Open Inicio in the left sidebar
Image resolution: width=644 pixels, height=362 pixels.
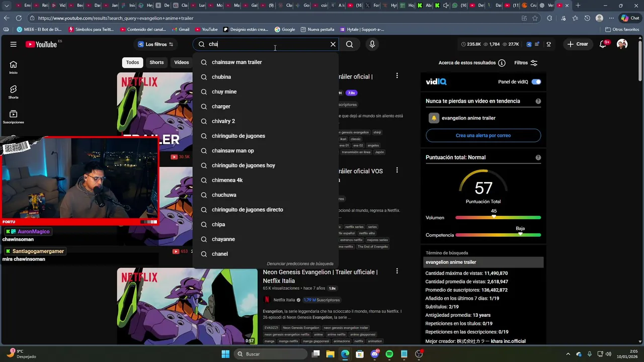13,67
